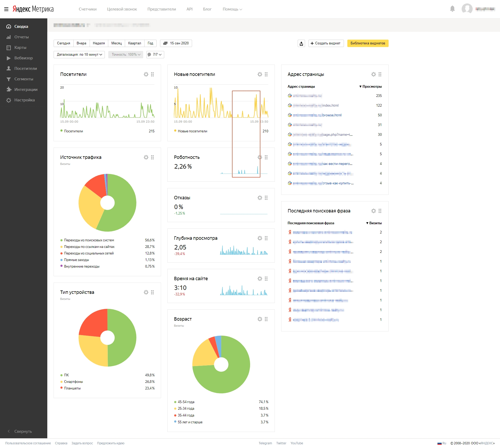
Task: Open settings gear of Отказы widget
Action: click(260, 198)
